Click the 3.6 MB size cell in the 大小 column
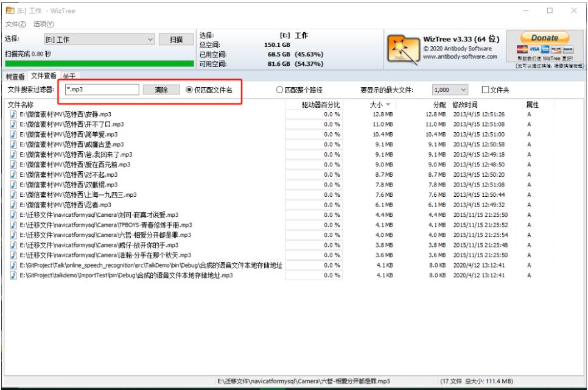 click(x=384, y=255)
